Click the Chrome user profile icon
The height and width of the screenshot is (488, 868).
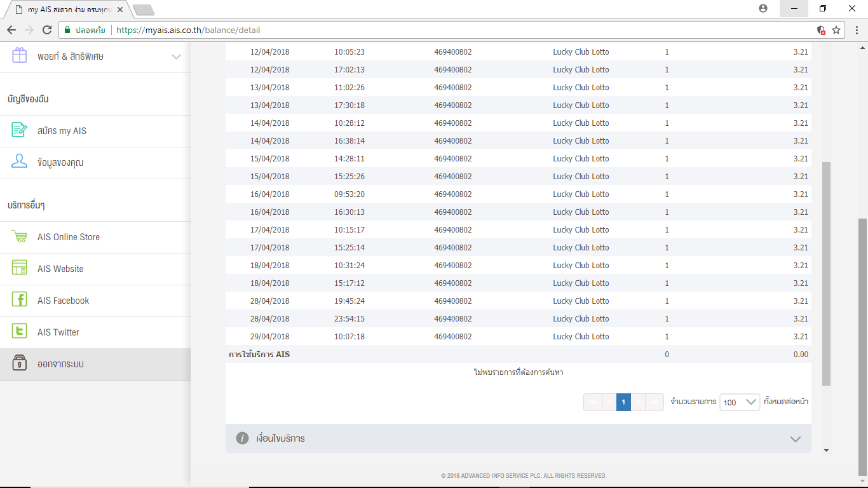[x=763, y=8]
